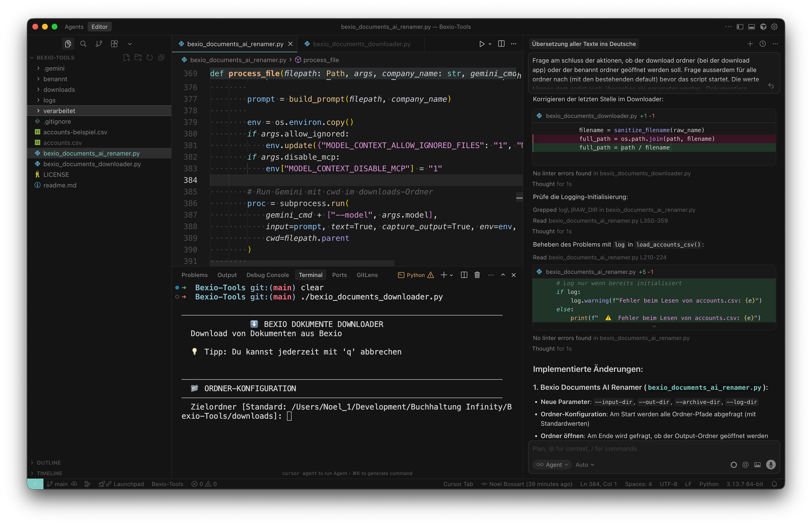Screen dimensions: 812x525
Task: Toggle the bottom panel layout icon
Action: click(751, 27)
